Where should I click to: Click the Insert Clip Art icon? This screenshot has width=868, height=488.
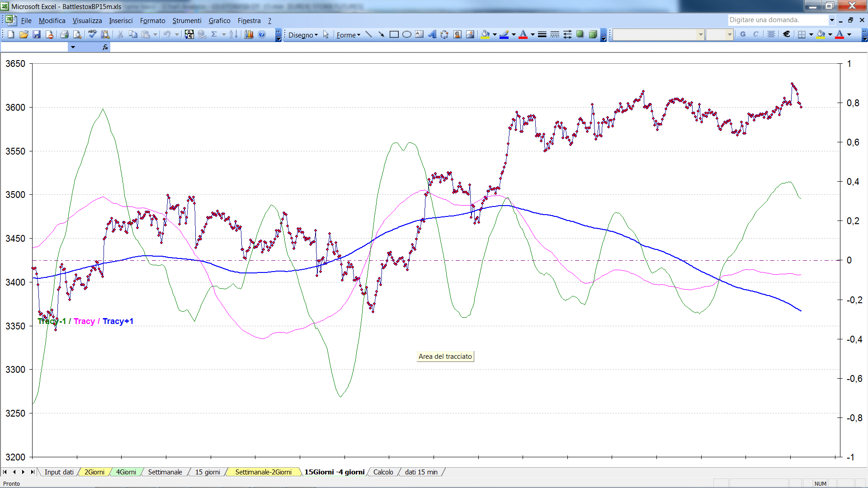pos(457,34)
